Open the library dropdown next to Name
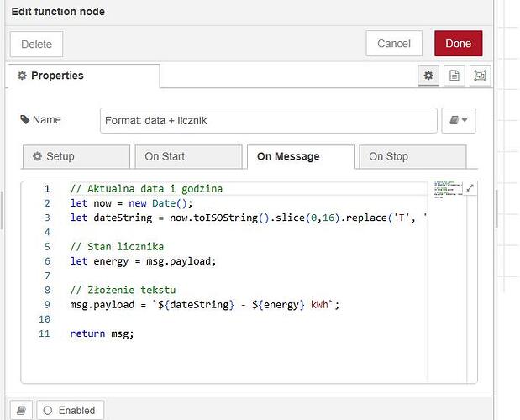 (x=459, y=120)
